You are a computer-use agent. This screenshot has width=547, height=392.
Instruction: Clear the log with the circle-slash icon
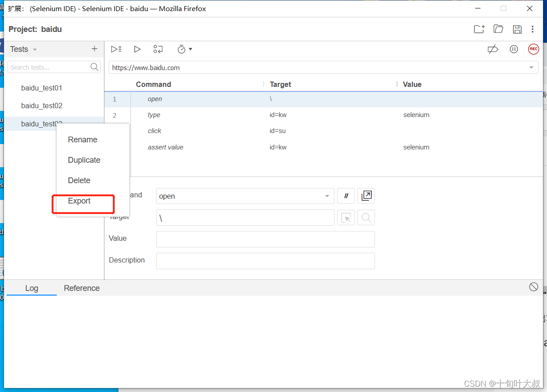click(534, 287)
